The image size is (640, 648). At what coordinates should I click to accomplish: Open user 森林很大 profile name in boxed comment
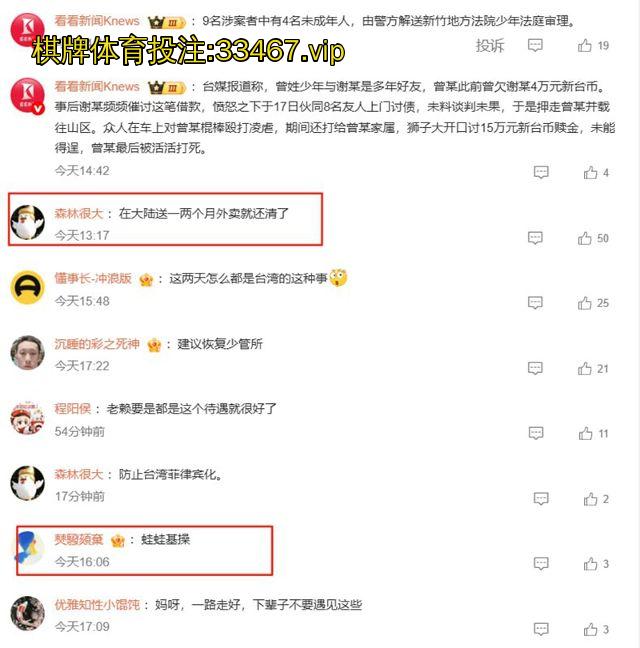(79, 213)
